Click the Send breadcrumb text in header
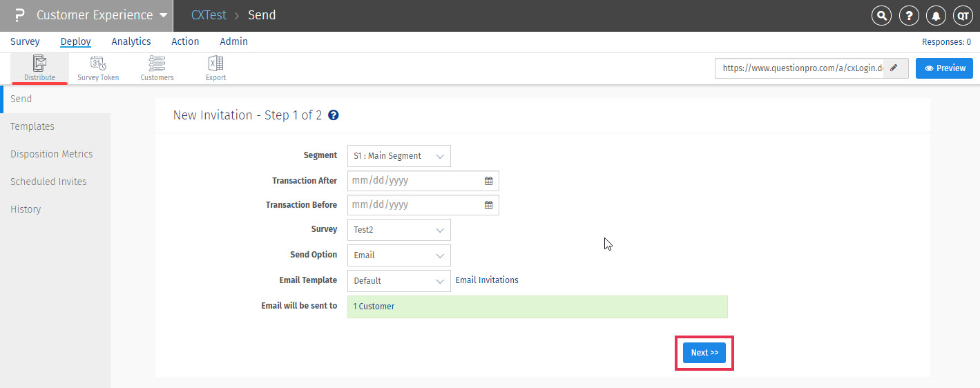Image resolution: width=980 pixels, height=388 pixels. [262, 15]
